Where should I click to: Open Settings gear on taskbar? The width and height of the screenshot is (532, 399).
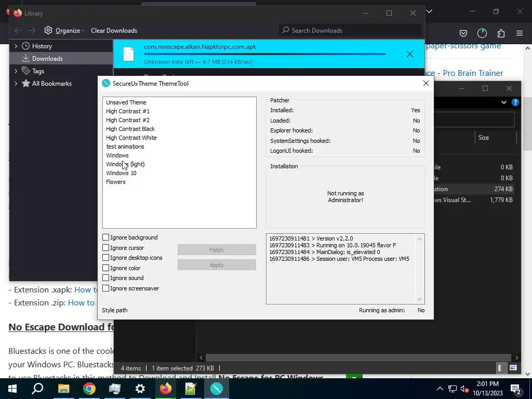(140, 389)
